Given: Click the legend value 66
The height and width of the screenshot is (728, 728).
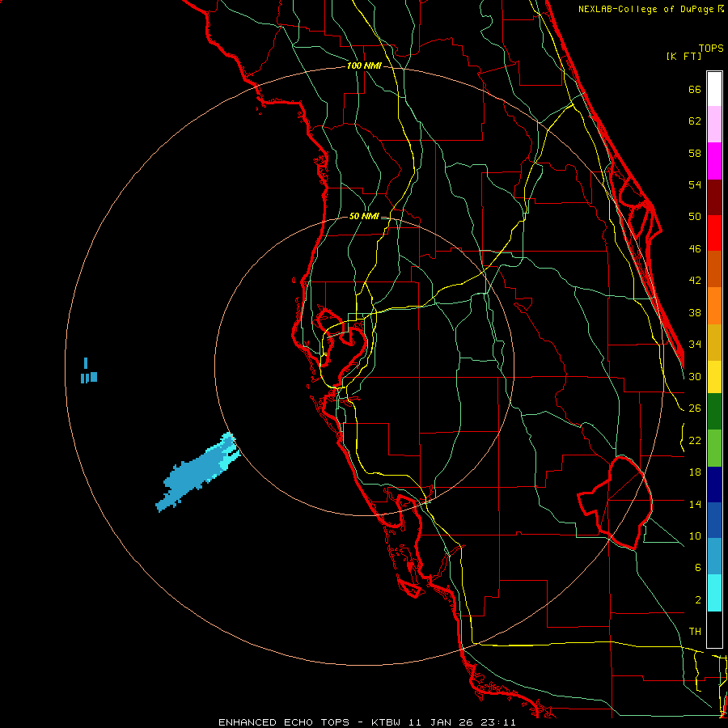Looking at the screenshot, I should [695, 89].
